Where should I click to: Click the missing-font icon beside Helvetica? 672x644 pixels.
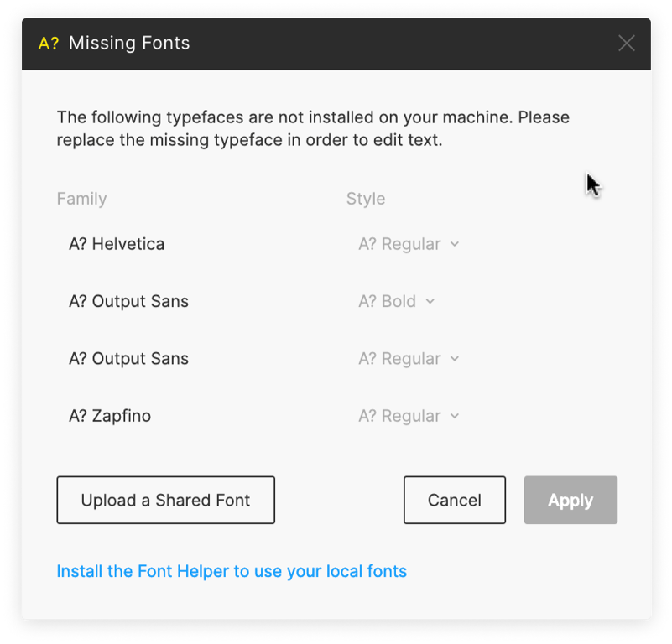[x=77, y=245]
